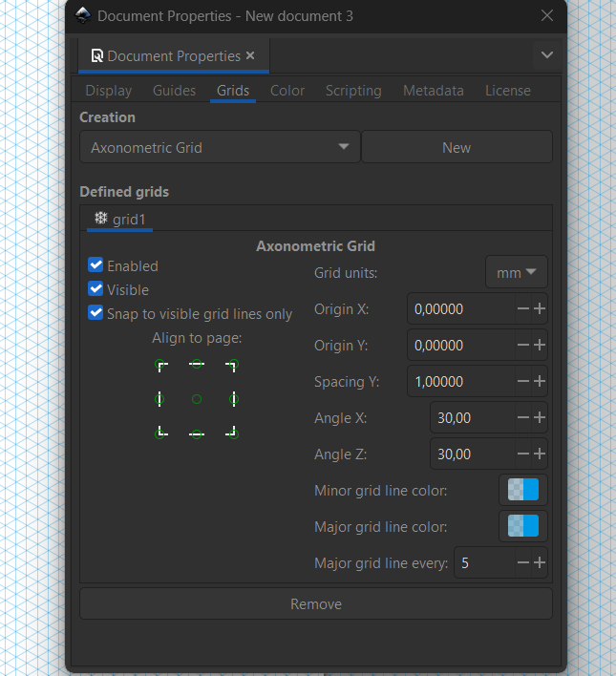This screenshot has width=616, height=676.
Task: Remove the selected grid
Action: [316, 603]
